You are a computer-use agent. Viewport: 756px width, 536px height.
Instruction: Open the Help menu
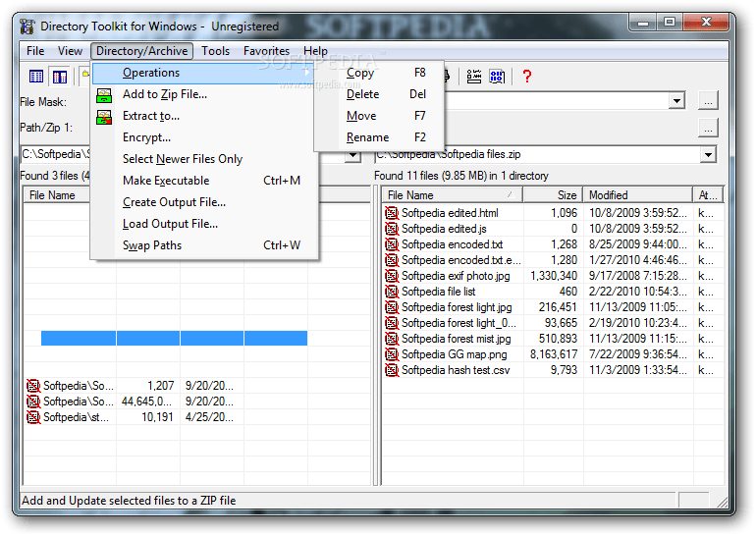tap(315, 51)
